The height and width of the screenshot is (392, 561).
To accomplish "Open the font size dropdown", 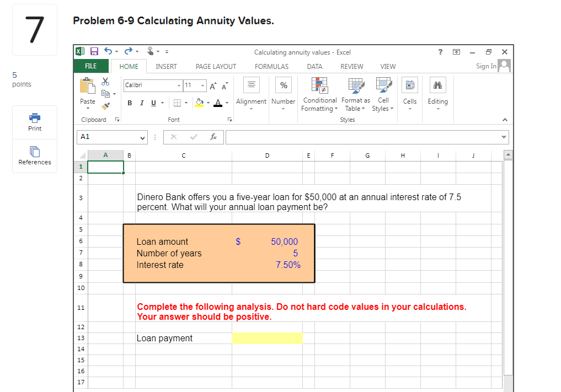I will tap(202, 85).
